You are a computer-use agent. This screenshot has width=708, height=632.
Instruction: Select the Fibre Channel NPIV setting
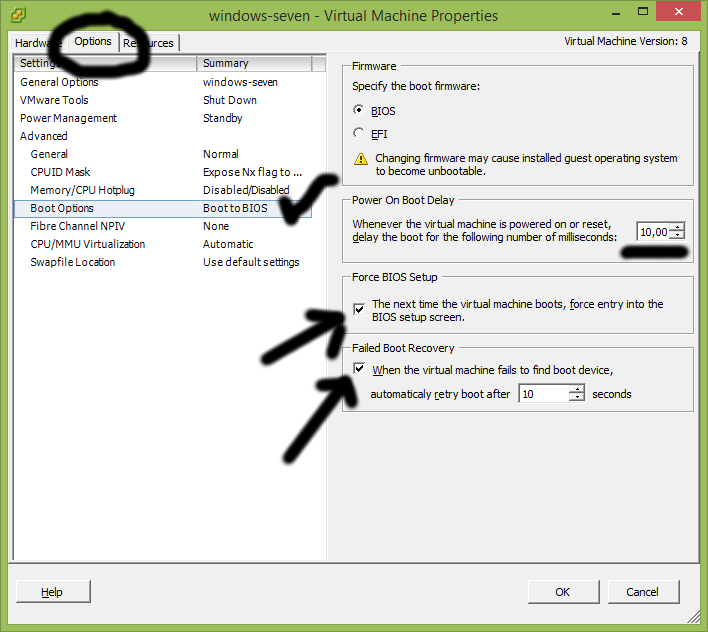pyautogui.click(x=77, y=226)
